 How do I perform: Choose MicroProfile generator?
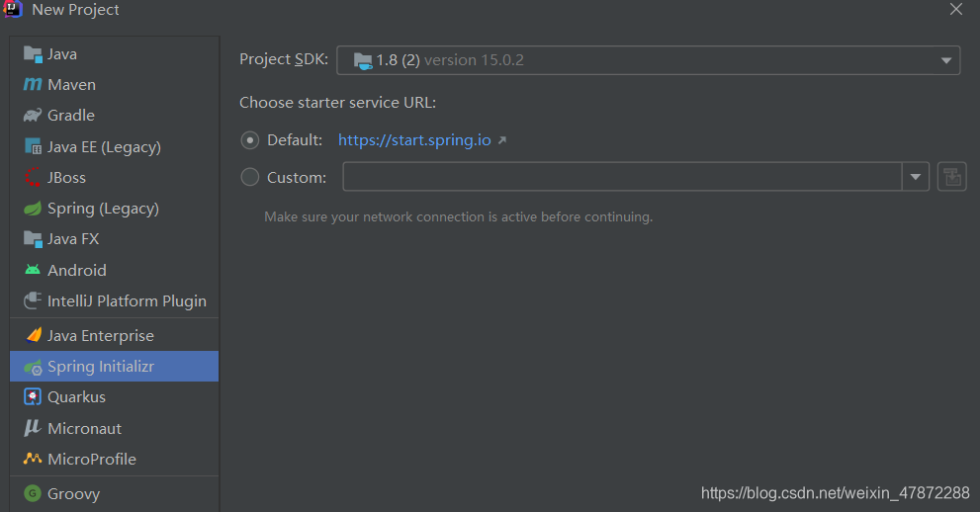click(x=115, y=459)
